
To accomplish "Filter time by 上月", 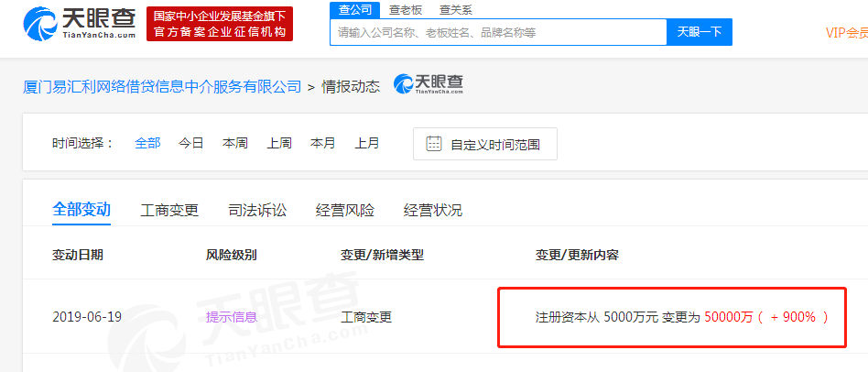I will tap(367, 143).
